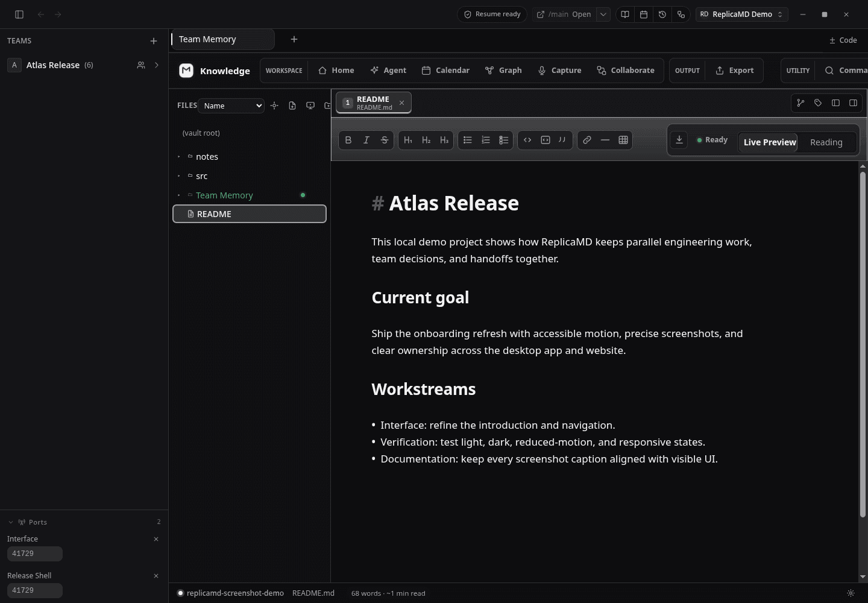Insert a task checklist
The image size is (868, 603).
504,140
